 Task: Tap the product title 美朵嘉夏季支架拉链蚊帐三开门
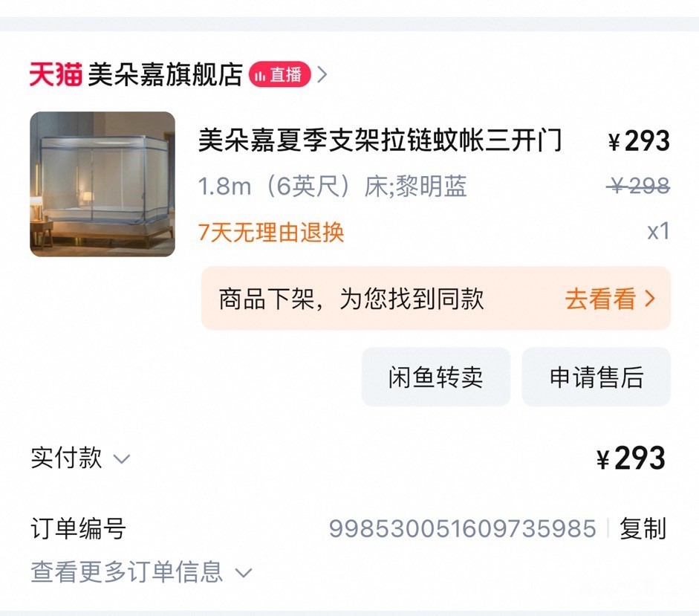(x=380, y=140)
